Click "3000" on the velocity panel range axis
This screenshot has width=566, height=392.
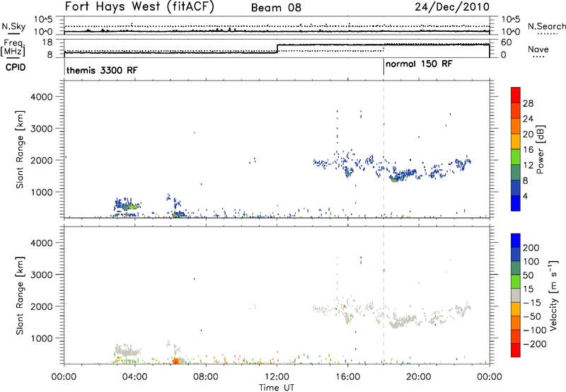42,275
